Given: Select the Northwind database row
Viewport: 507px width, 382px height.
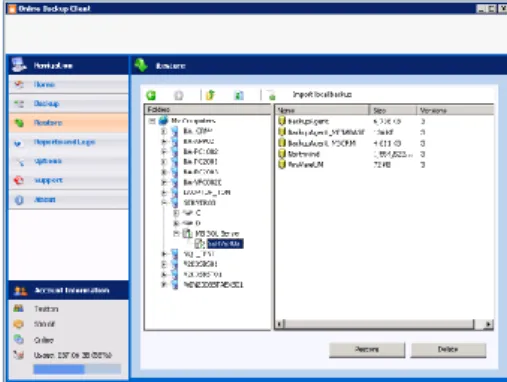Looking at the screenshot, I should click(384, 154).
